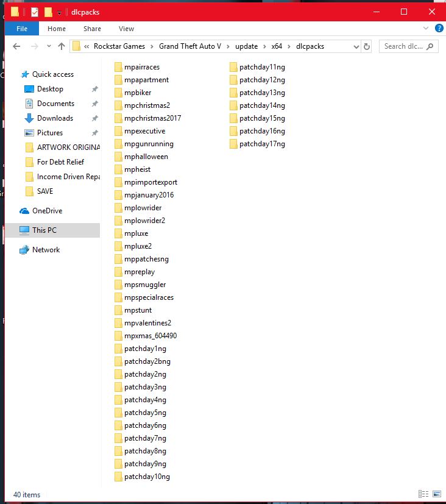Select OneDrive in navigation pane
Viewport: 446px width, 504px height.
coord(48,211)
